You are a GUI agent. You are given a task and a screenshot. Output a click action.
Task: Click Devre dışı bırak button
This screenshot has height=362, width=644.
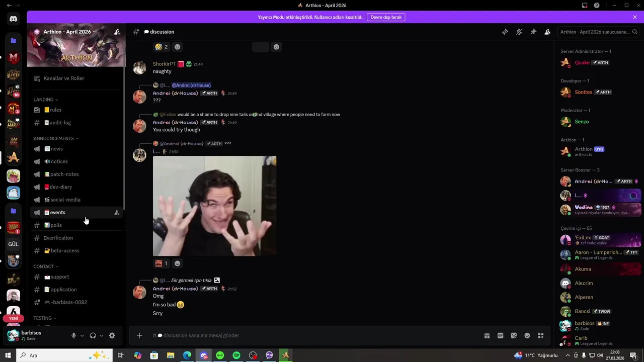[386, 17]
